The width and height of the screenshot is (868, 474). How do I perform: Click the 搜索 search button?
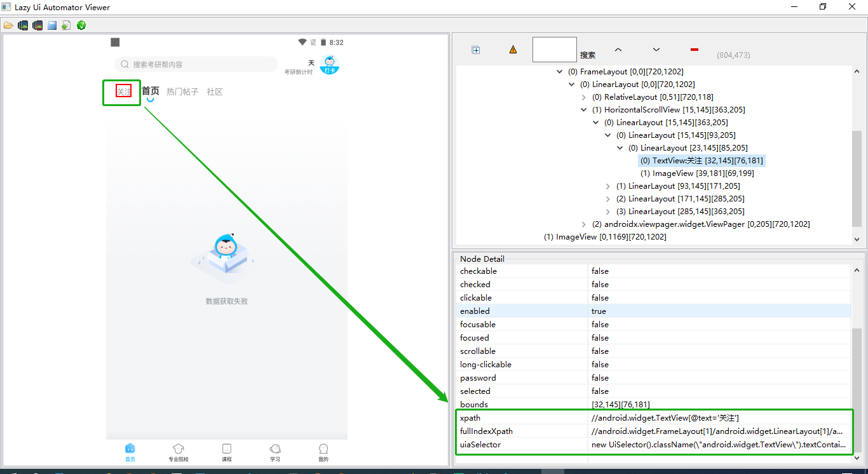coord(588,54)
